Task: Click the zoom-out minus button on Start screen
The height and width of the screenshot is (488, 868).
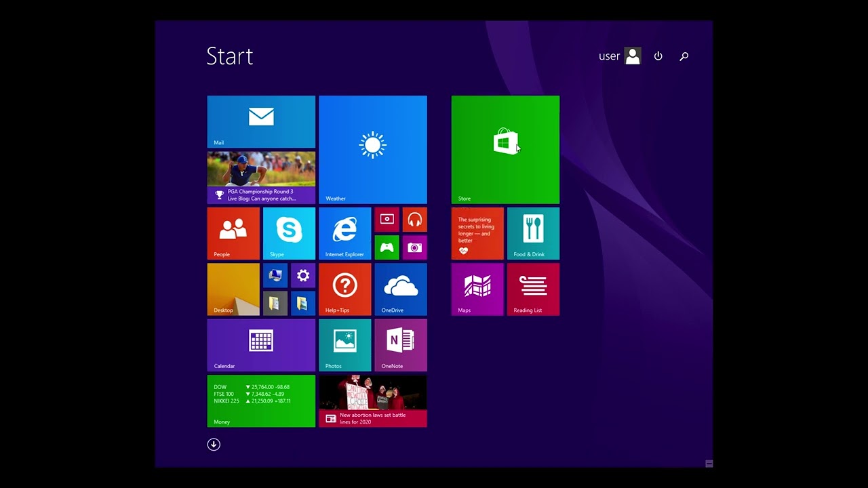Action: [709, 464]
